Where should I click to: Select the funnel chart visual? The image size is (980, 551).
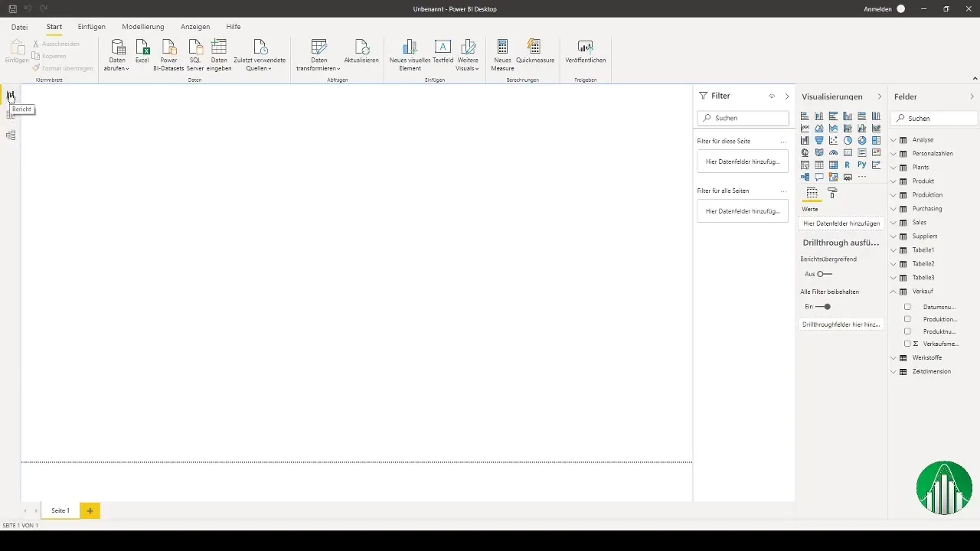[819, 140]
